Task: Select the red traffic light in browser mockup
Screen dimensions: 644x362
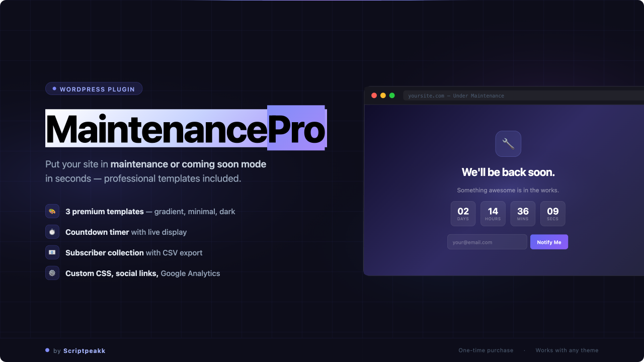Action: pyautogui.click(x=374, y=95)
